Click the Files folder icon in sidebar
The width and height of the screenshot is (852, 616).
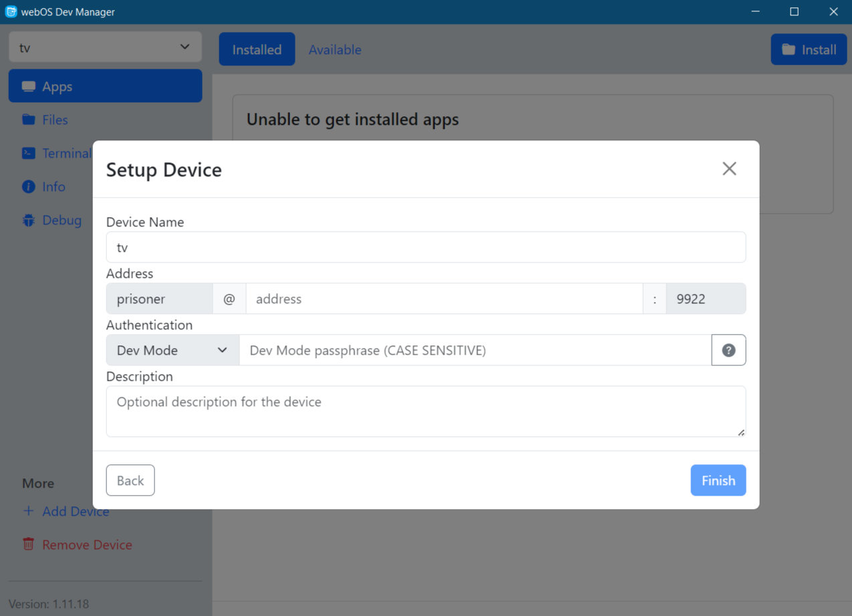[x=29, y=120]
